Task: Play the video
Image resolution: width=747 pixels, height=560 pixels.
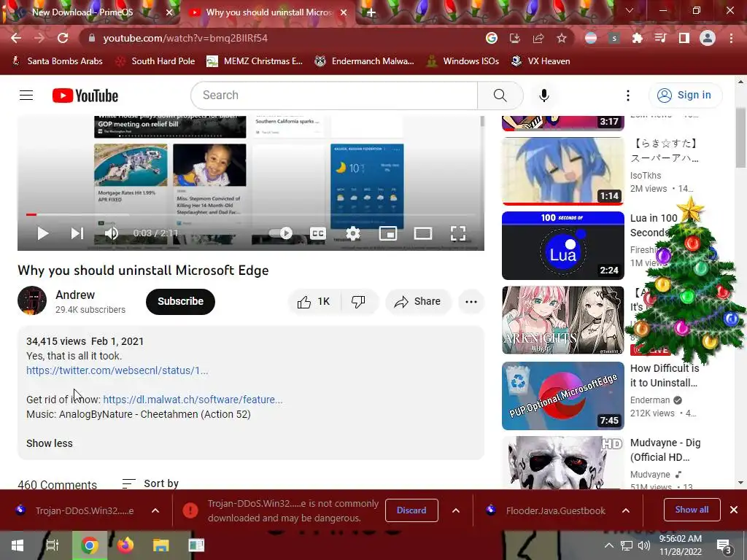Action: point(43,233)
